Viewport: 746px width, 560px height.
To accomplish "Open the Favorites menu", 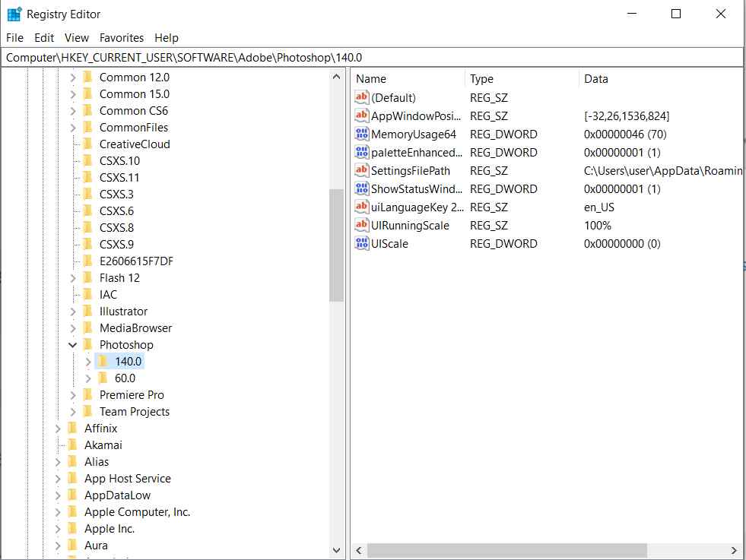I will pyautogui.click(x=122, y=37).
